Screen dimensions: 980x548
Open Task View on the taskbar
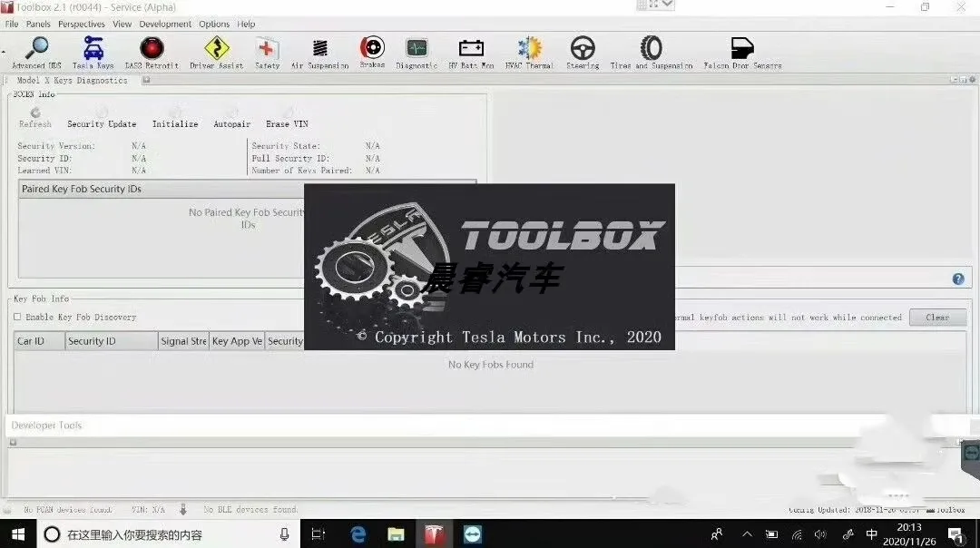318,534
